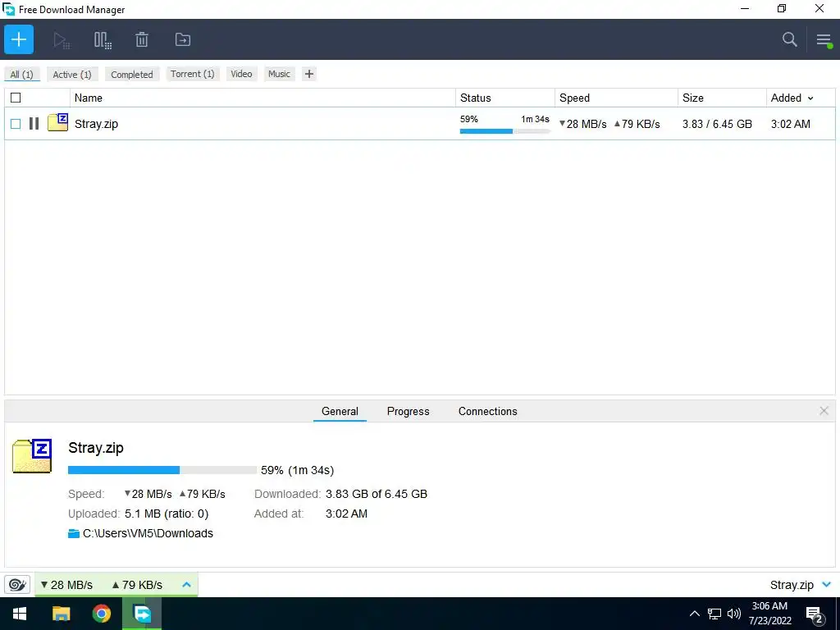Select the All (1) filter tab
Image resolution: width=840 pixels, height=630 pixels.
tap(22, 75)
